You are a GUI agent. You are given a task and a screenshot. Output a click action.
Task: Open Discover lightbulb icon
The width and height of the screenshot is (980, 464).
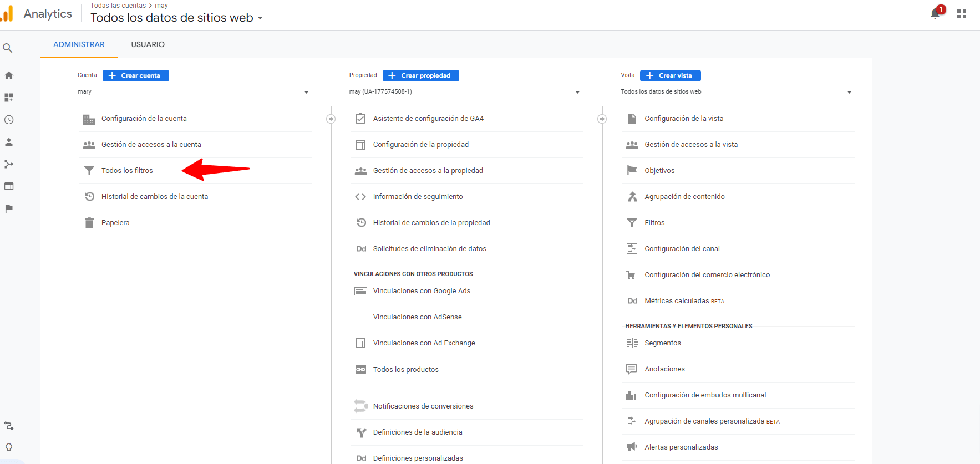[9, 447]
